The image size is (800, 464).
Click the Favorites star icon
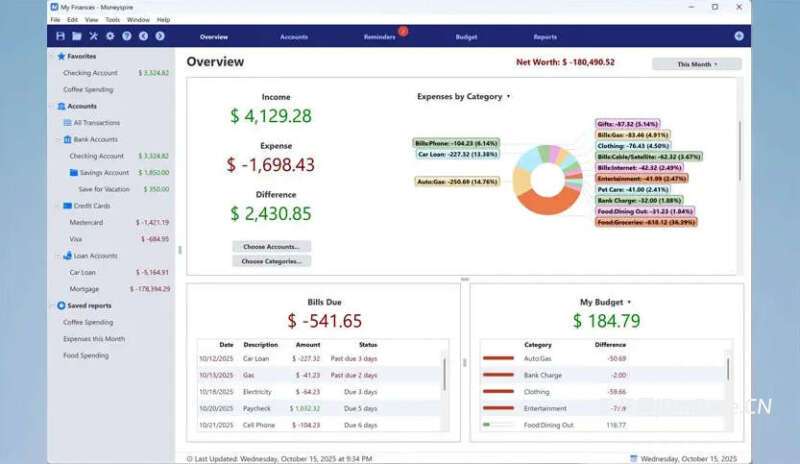click(61, 56)
